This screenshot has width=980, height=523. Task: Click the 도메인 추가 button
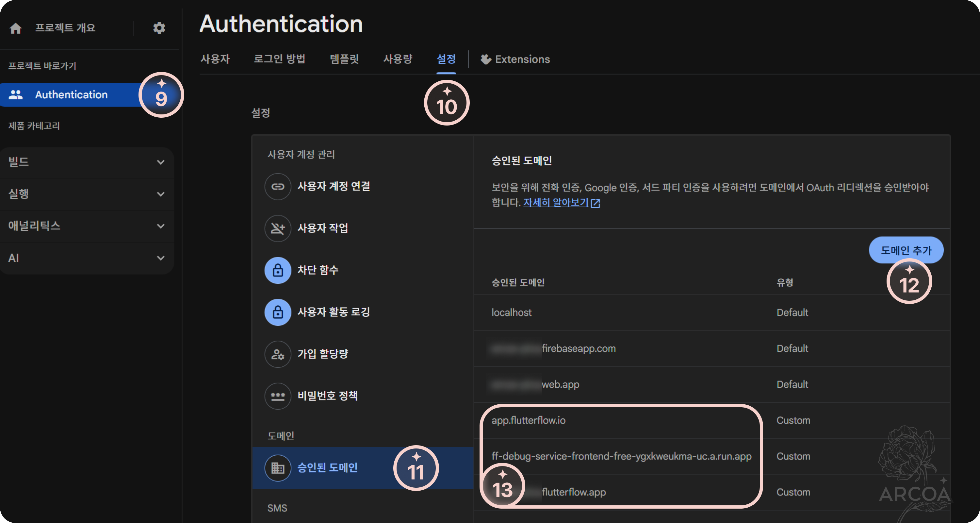[906, 250]
